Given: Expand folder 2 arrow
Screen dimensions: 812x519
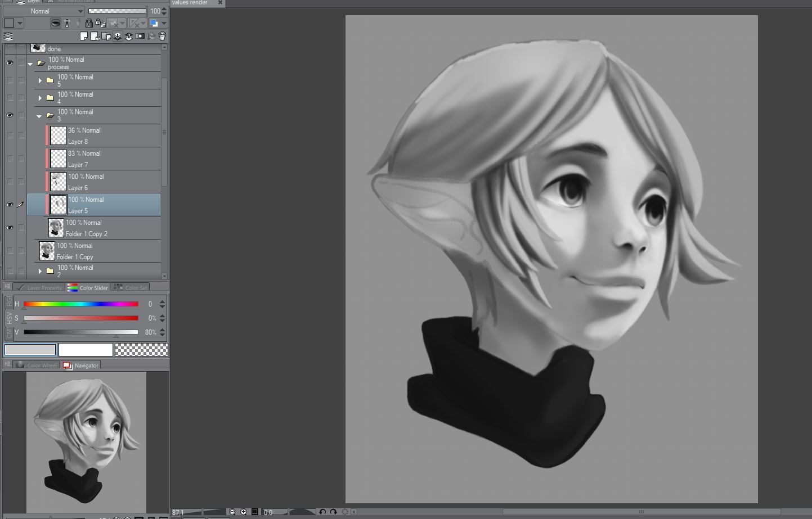Looking at the screenshot, I should coord(40,271).
